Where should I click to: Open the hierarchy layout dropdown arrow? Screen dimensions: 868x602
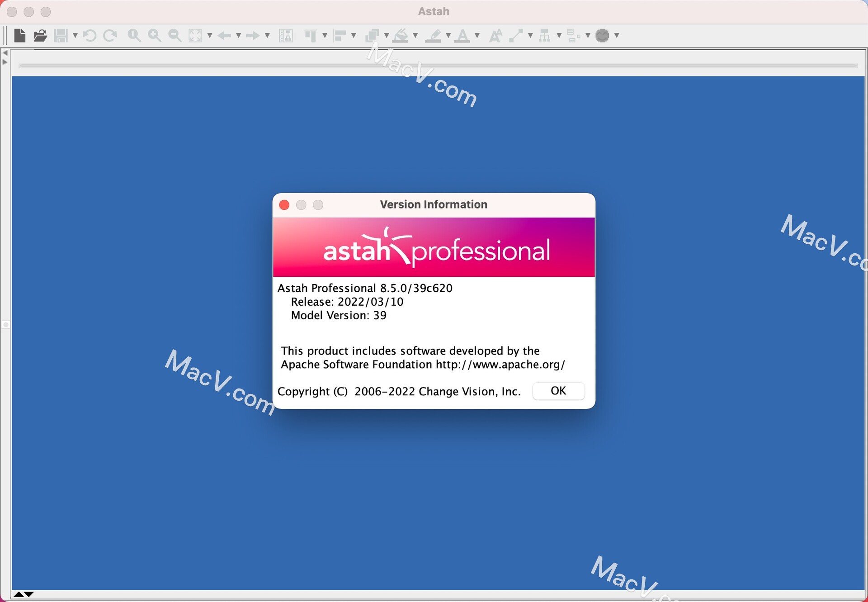pos(559,35)
